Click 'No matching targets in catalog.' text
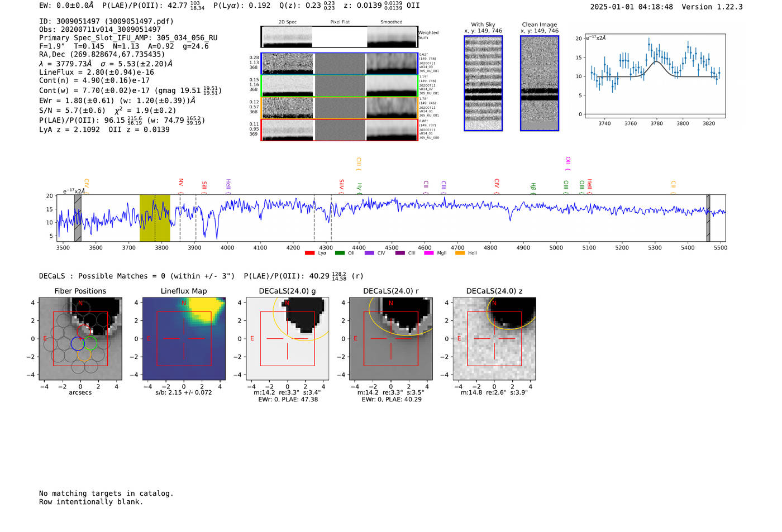 [106, 493]
